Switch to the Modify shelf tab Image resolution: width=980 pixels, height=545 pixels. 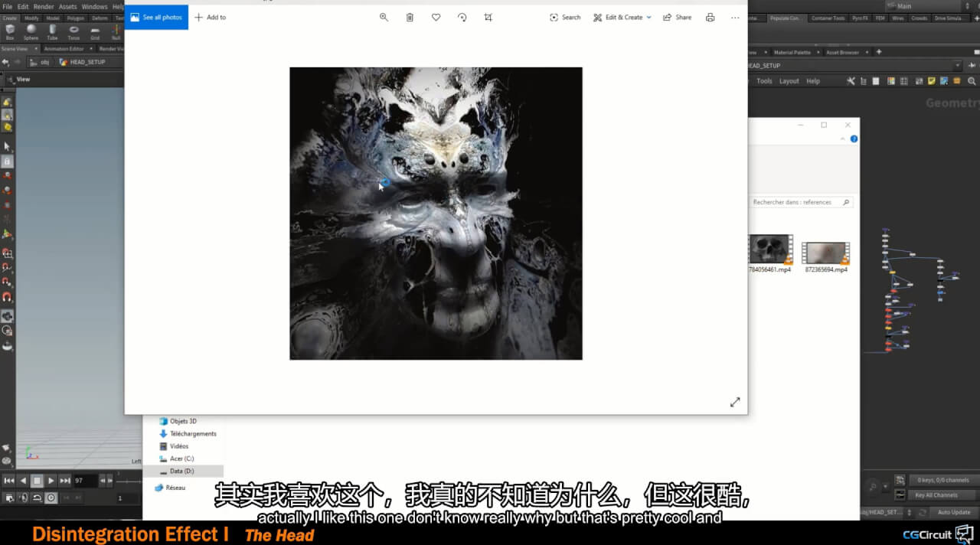pyautogui.click(x=31, y=18)
